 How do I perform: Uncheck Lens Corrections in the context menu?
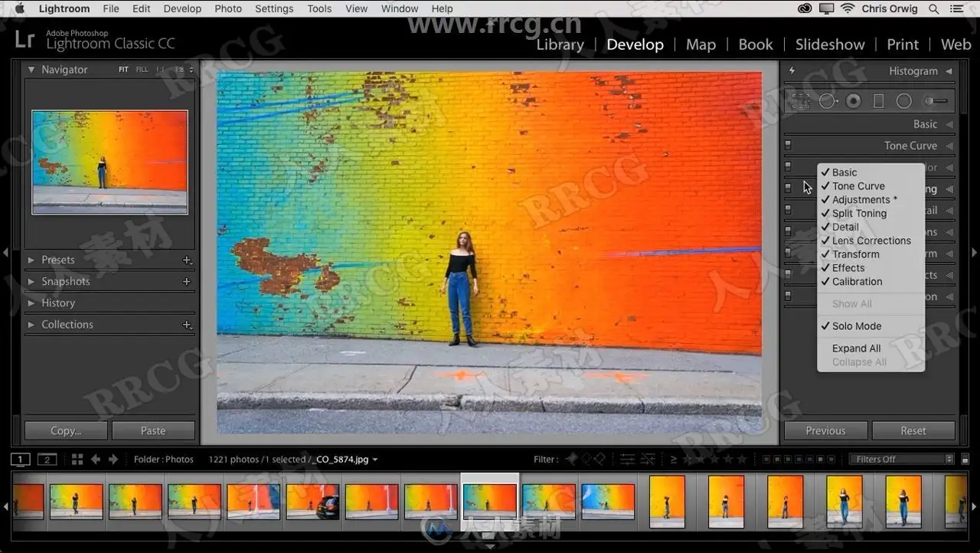871,241
